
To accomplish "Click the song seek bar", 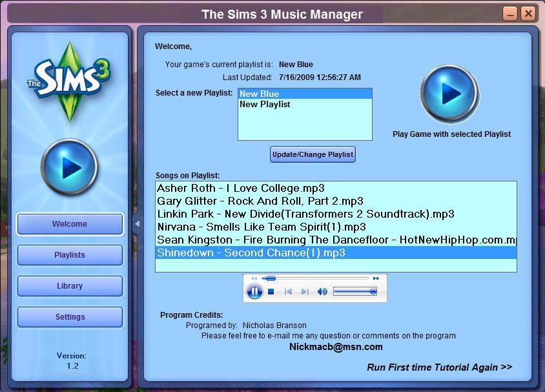I will pyautogui.click(x=314, y=278).
